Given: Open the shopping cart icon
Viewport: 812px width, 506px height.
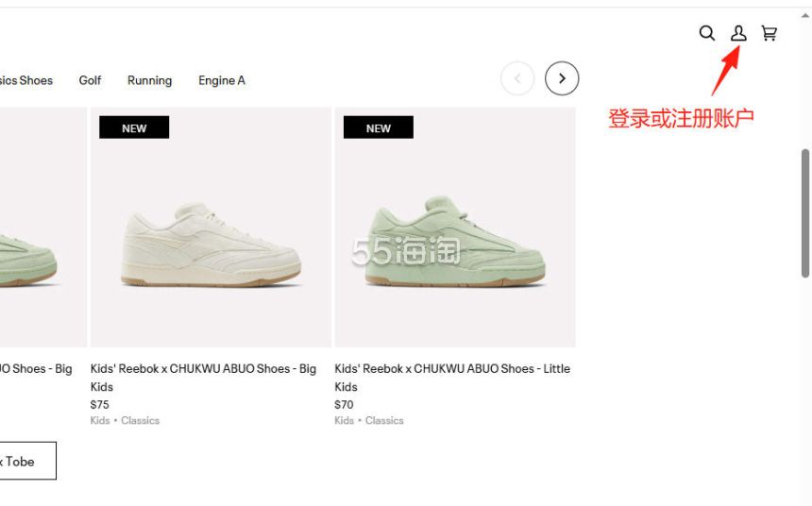Looking at the screenshot, I should click(x=769, y=33).
